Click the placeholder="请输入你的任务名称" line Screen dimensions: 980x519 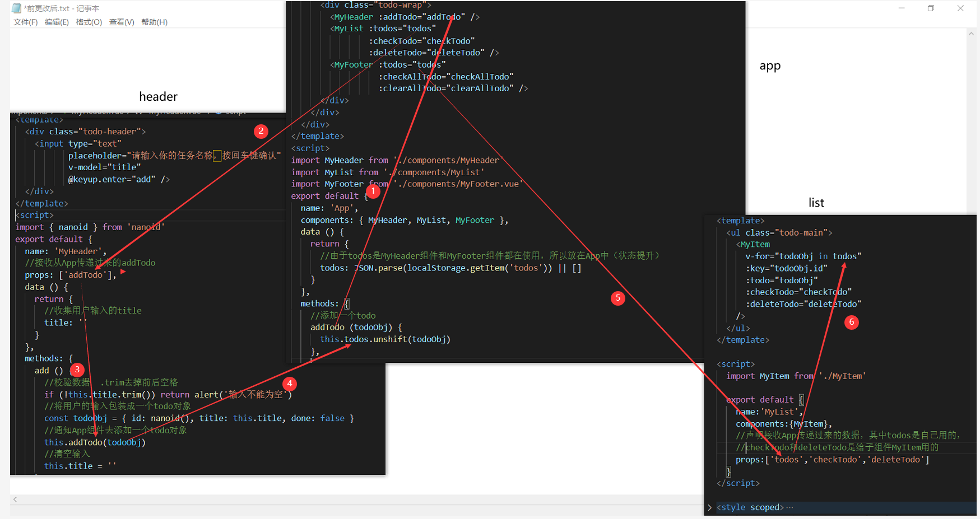coord(174,156)
